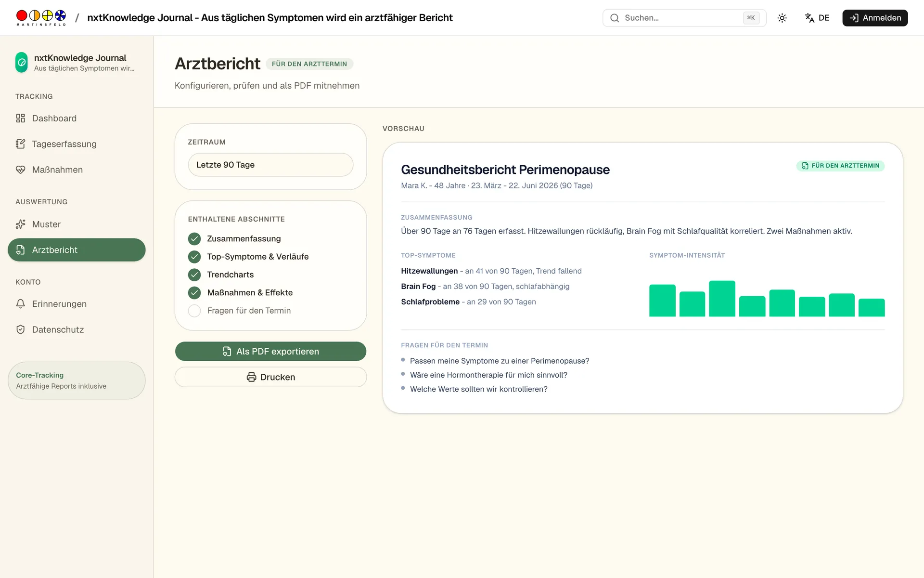Click the Schlafprobleme symptom text

(x=468, y=302)
